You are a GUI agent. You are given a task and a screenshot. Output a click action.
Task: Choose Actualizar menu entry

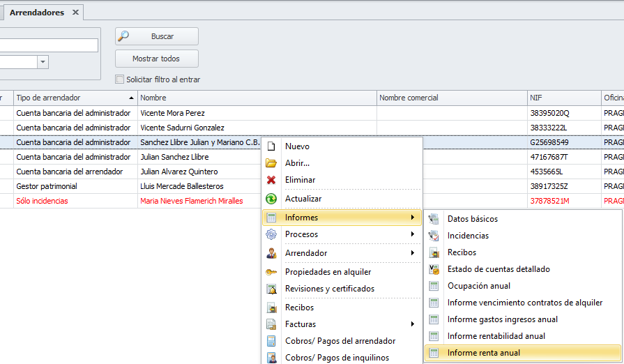(x=342, y=199)
